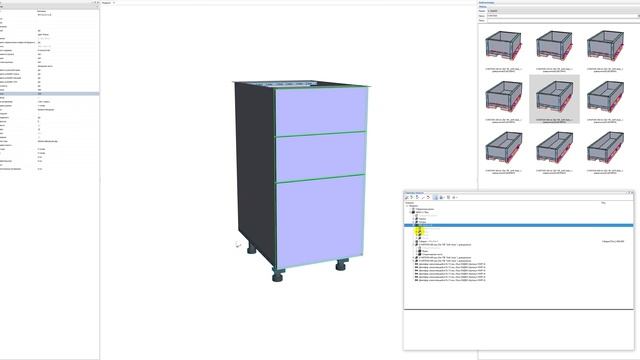Click the cabinet's front corner leg nearest the viewer

278,275
